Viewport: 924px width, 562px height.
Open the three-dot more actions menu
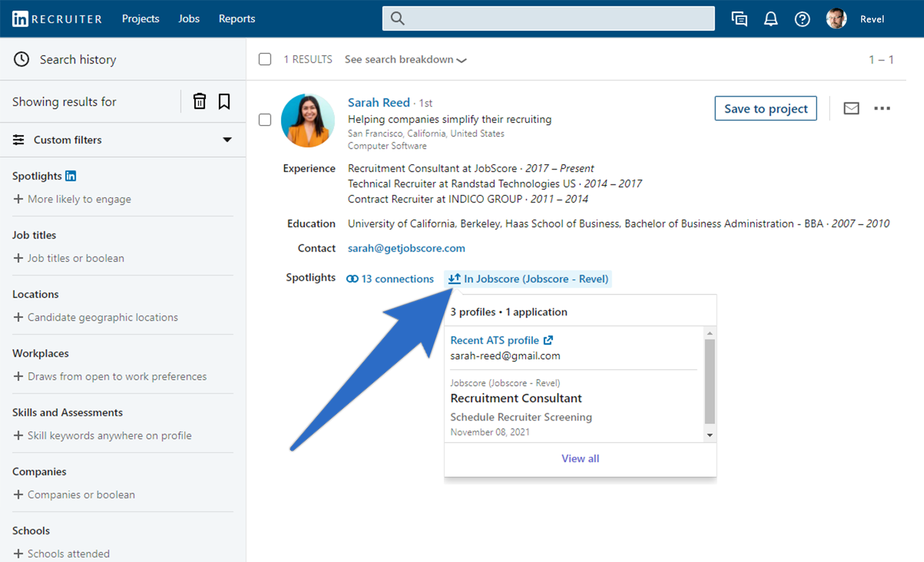pos(882,108)
